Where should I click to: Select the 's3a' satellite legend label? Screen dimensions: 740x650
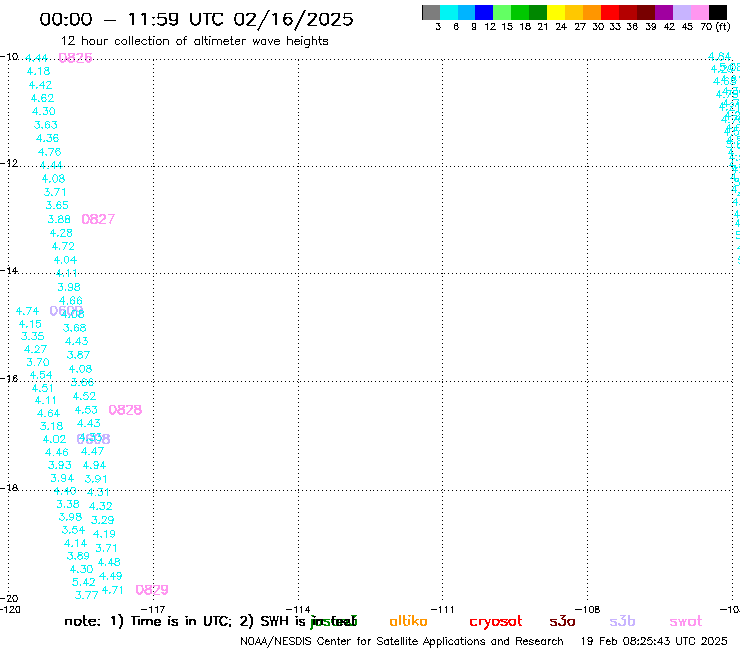click(x=562, y=621)
